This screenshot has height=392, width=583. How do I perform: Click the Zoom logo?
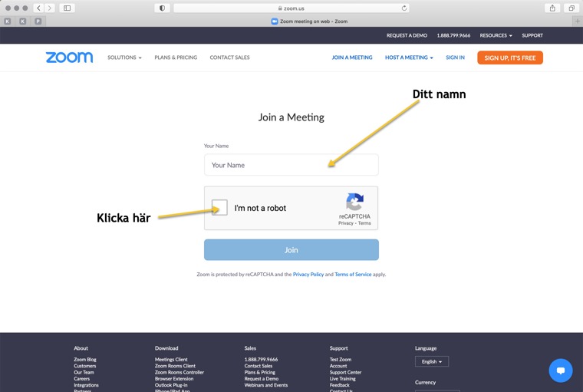pos(69,58)
